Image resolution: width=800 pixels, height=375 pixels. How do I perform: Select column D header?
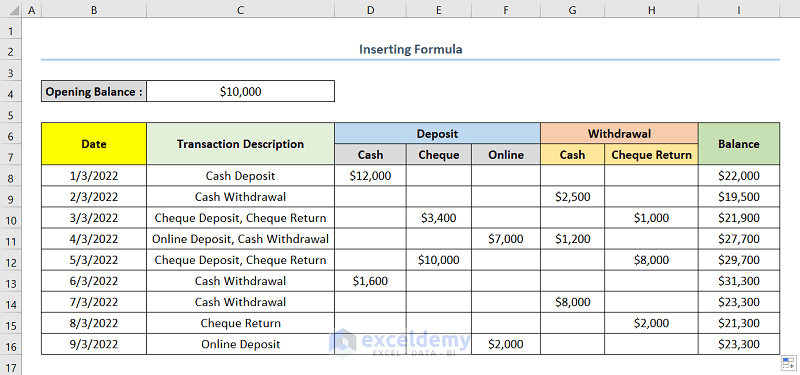coord(370,9)
